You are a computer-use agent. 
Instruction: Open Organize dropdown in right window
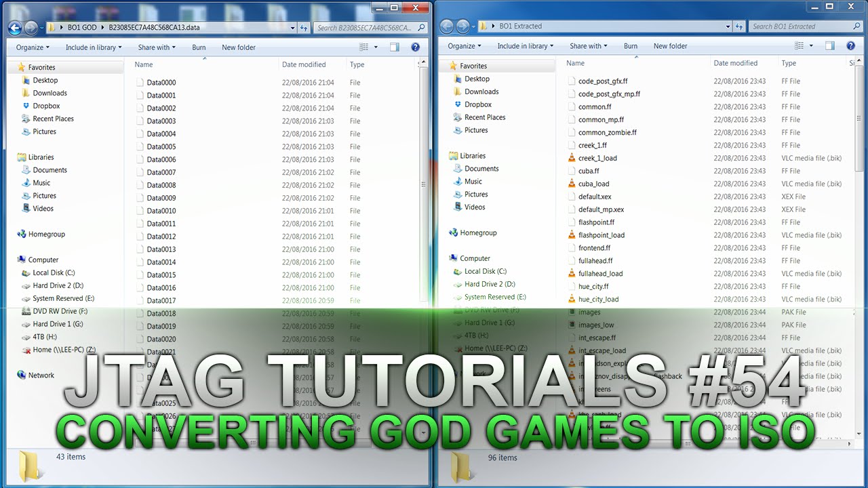click(465, 46)
